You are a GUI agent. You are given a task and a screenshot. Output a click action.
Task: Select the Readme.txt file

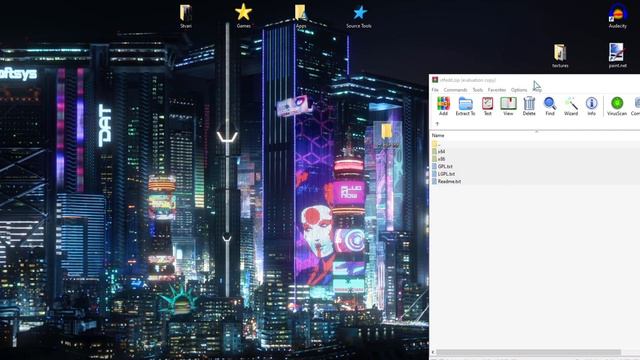coord(535,181)
